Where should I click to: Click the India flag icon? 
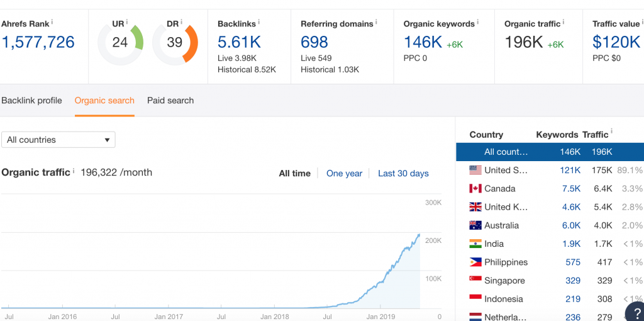[x=475, y=244]
